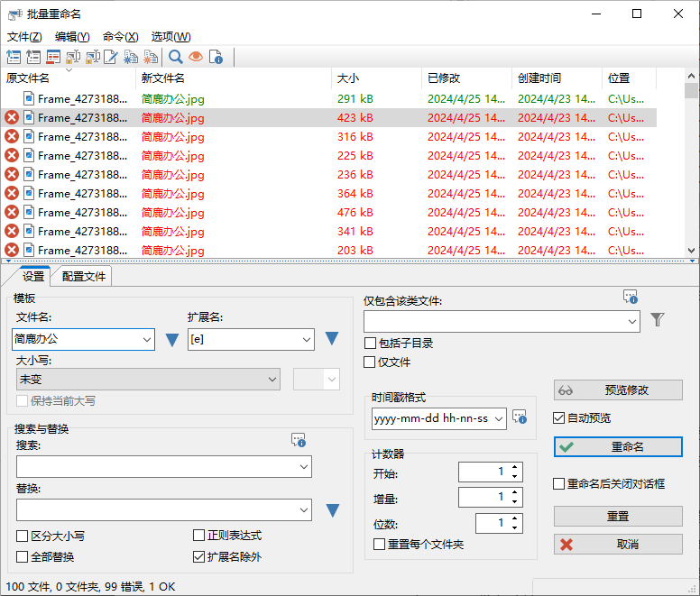The height and width of the screenshot is (596, 700).
Task: Click the funnel filter icon beside file type field
Action: [657, 319]
